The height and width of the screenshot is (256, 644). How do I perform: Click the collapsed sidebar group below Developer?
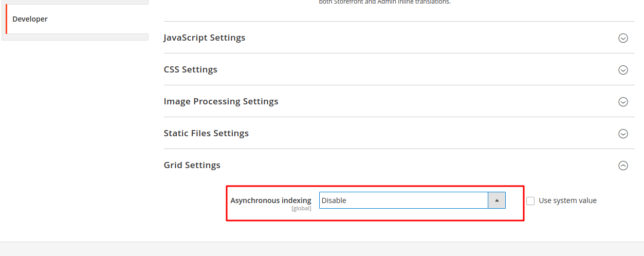pyautogui.click(x=76, y=37)
